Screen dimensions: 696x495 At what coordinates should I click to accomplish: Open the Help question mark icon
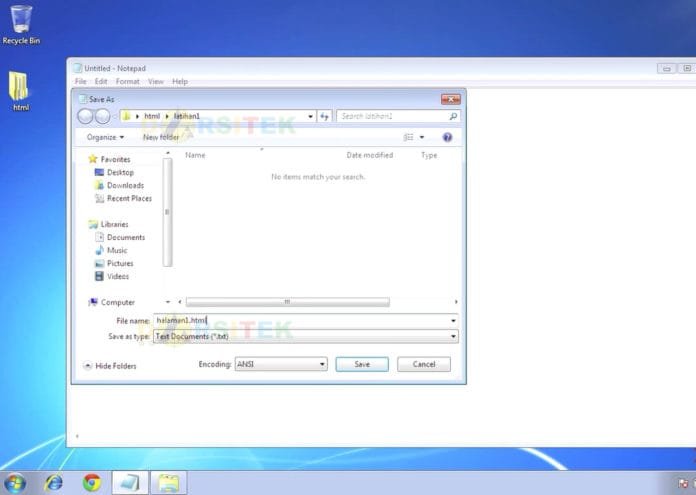pyautogui.click(x=447, y=137)
